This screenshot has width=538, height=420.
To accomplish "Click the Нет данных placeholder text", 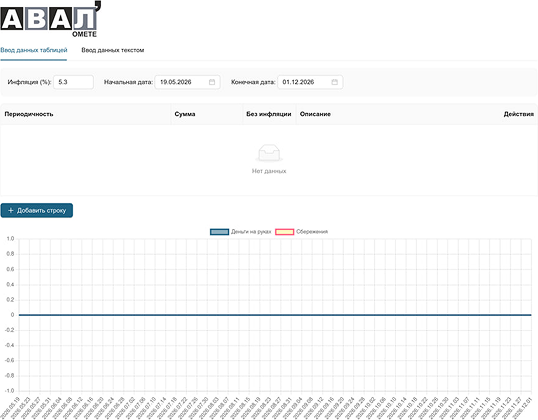I will coord(269,171).
